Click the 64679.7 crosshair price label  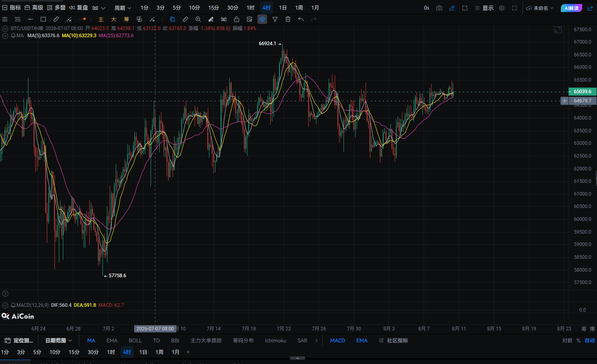coord(582,101)
